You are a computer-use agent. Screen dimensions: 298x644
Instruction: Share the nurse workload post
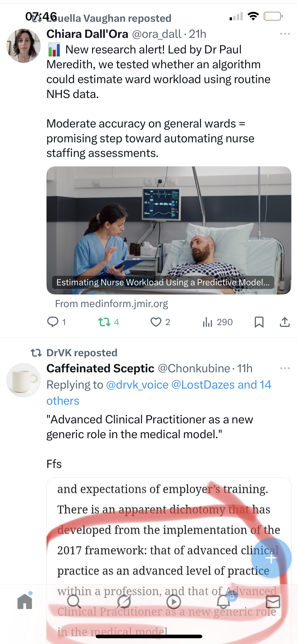click(x=285, y=322)
